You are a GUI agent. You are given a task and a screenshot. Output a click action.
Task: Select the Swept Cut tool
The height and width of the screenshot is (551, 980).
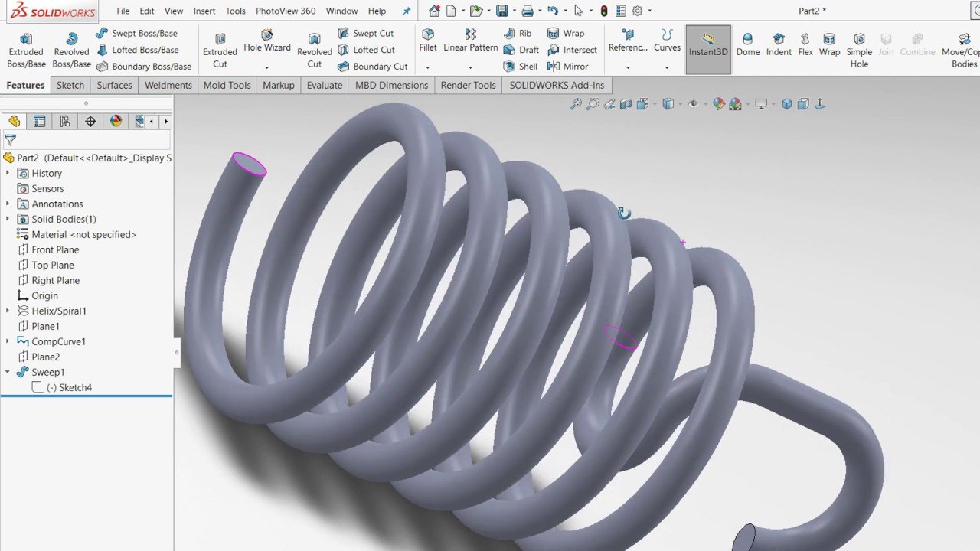pos(365,33)
